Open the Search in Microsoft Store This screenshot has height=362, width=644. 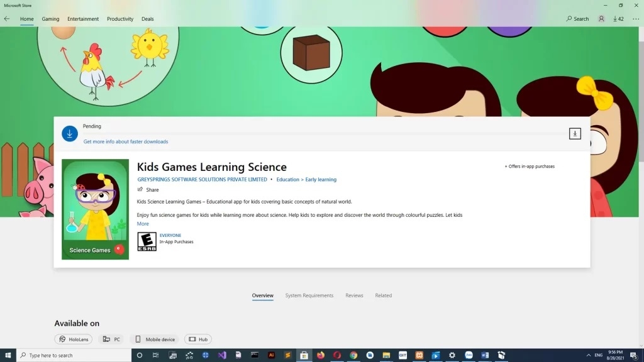click(x=577, y=19)
